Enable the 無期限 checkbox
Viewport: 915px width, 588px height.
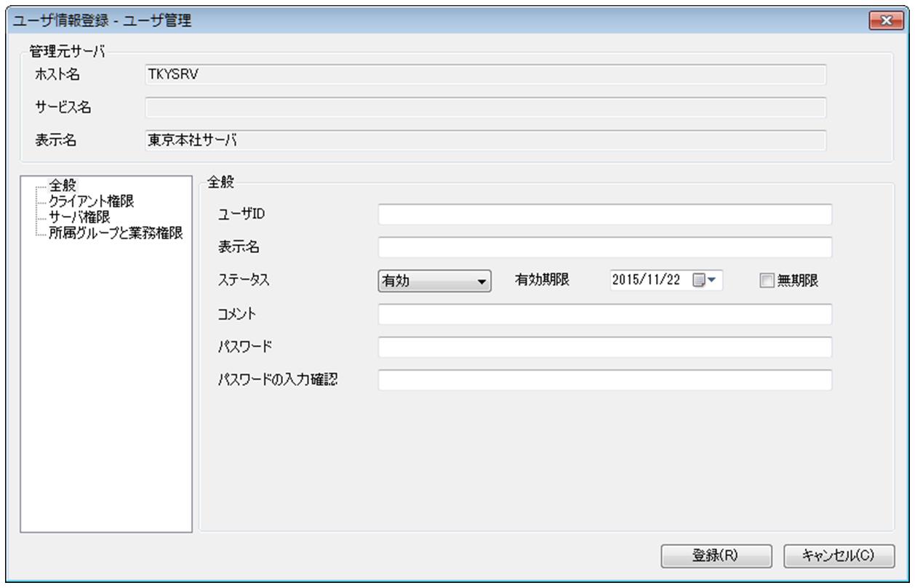tap(765, 281)
